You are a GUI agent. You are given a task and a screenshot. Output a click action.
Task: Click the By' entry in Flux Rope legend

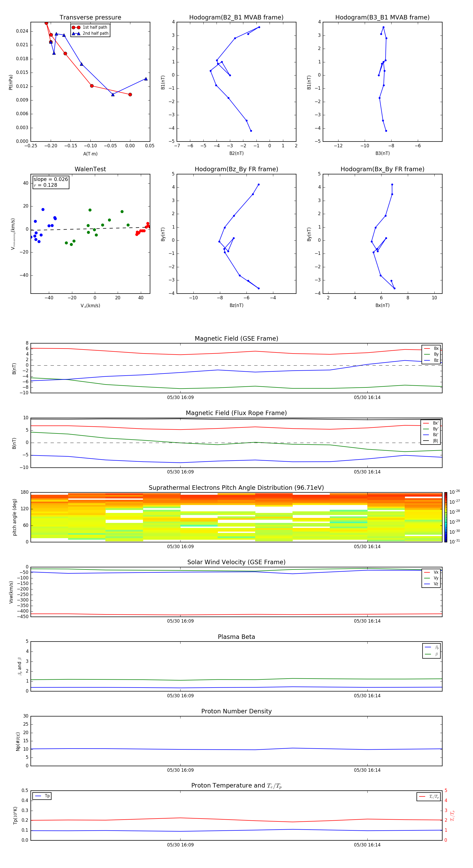tap(431, 429)
